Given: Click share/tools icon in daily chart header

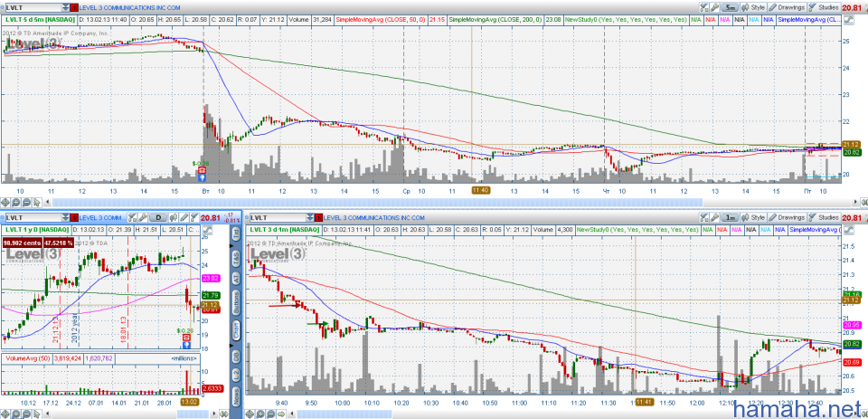Looking at the screenshot, I should (x=132, y=218).
